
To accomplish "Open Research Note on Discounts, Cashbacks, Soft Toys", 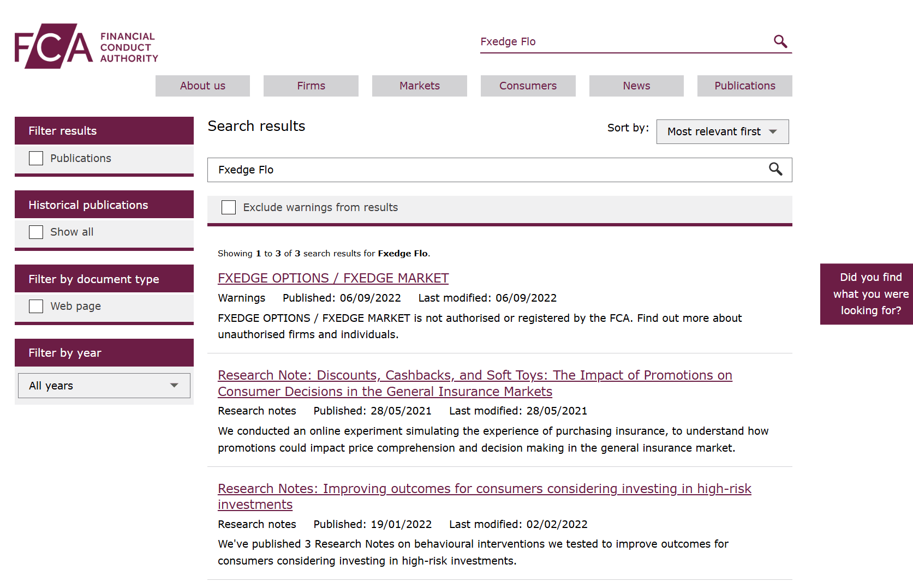I will pos(475,383).
